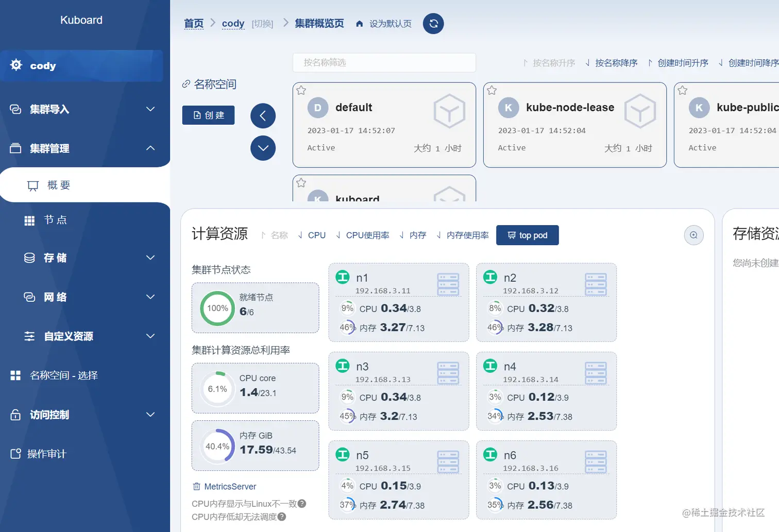Open node n3 status icon
The width and height of the screenshot is (779, 532).
pyautogui.click(x=343, y=366)
